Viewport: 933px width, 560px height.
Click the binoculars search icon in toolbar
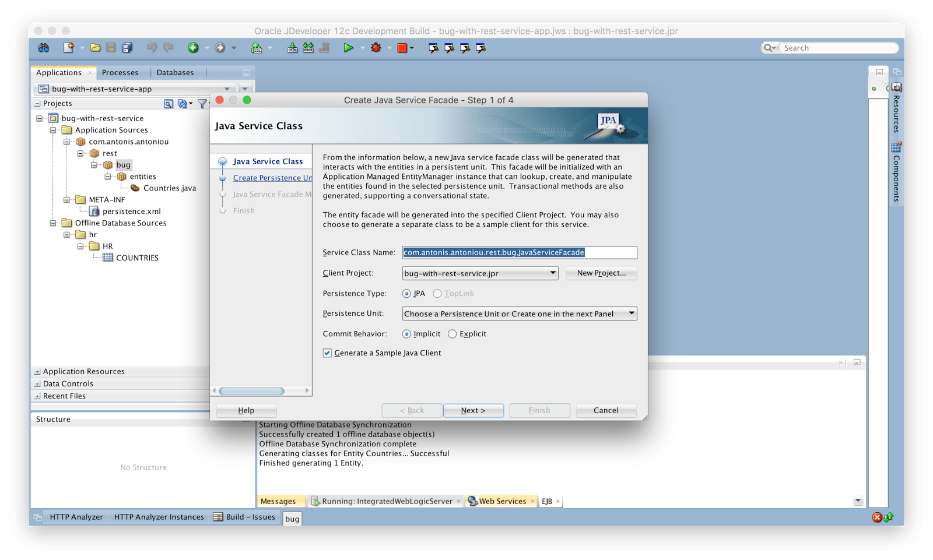click(x=44, y=48)
